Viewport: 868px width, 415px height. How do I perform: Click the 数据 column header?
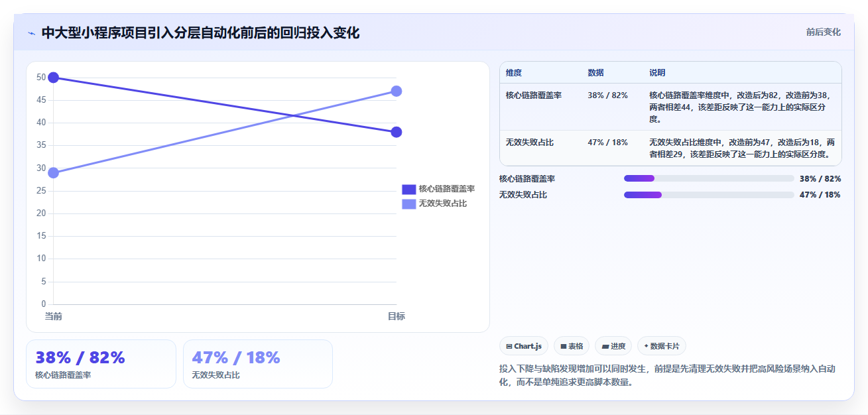click(595, 73)
